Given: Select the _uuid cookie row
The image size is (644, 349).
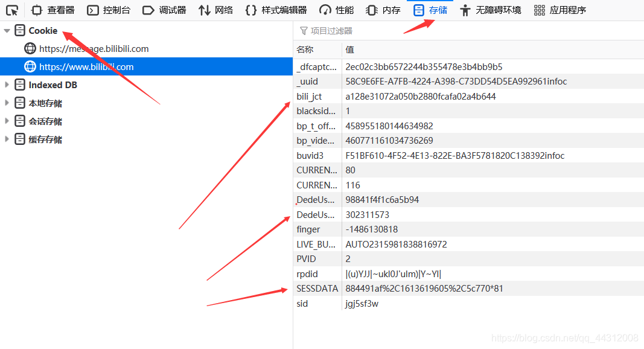Looking at the screenshot, I should click(x=468, y=82).
